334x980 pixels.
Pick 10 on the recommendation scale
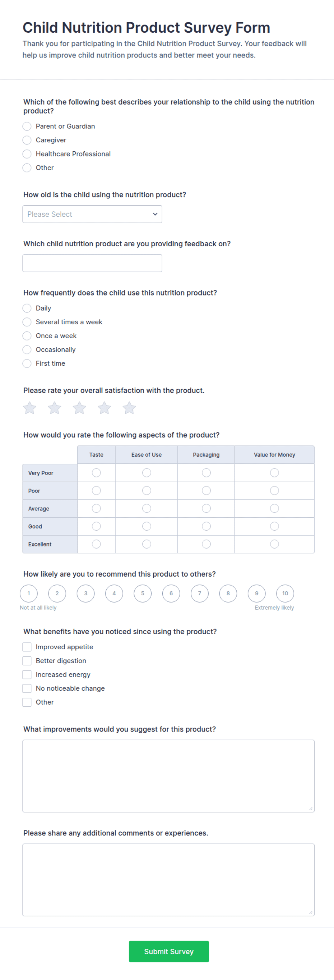point(285,594)
